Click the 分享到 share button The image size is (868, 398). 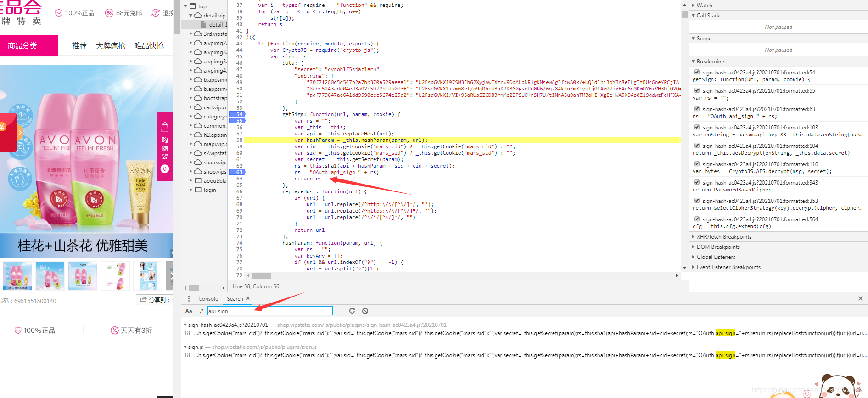pos(155,300)
